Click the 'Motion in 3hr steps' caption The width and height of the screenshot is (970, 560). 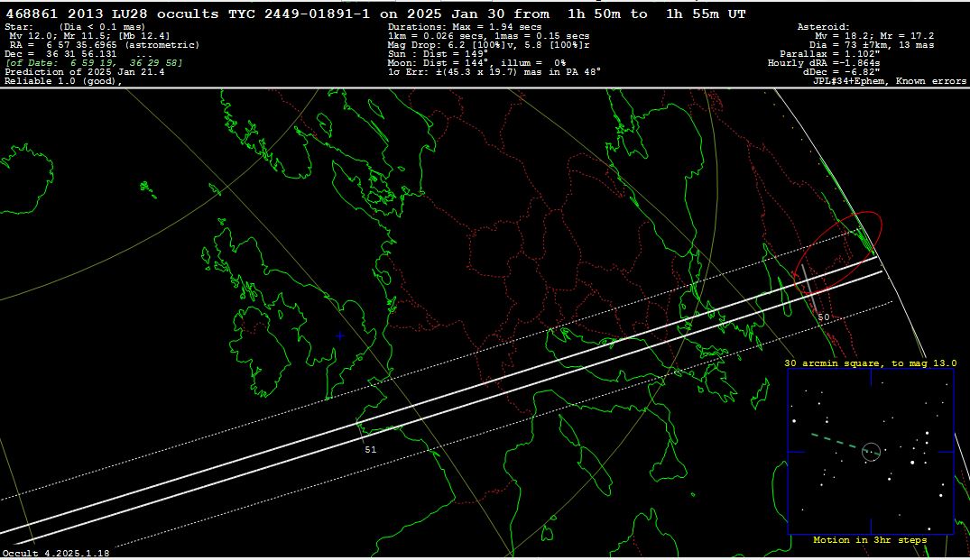point(870,540)
